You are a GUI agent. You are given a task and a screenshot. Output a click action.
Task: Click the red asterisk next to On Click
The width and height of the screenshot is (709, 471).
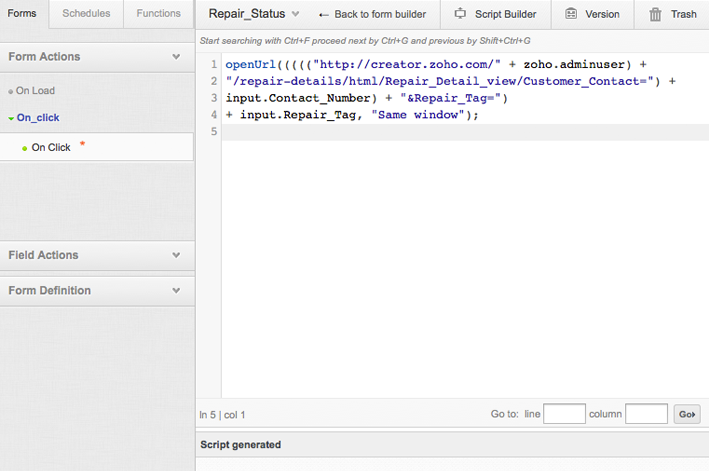click(82, 145)
